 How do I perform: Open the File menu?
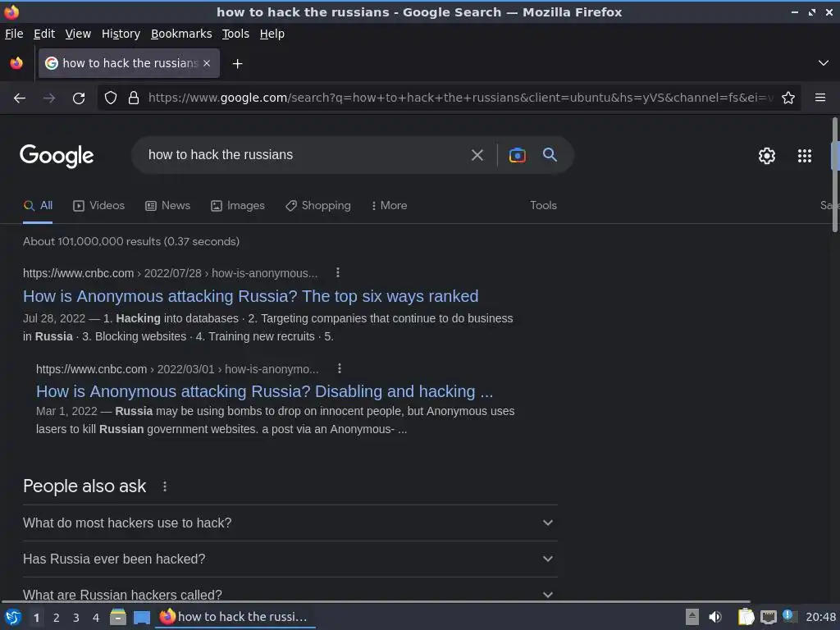[14, 34]
